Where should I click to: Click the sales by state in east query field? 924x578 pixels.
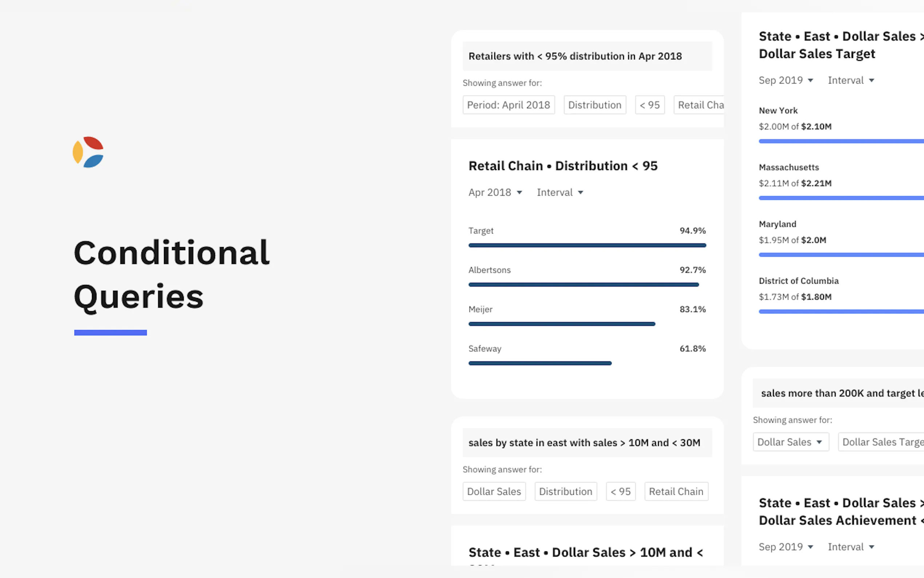click(x=587, y=443)
